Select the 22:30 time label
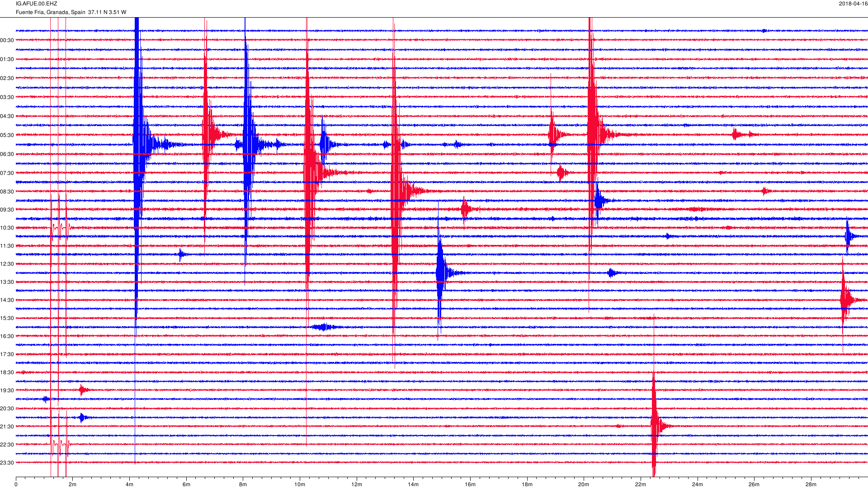 coord(7,445)
